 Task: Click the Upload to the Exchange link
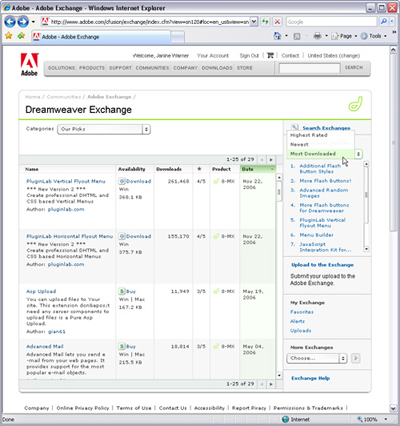point(322,265)
